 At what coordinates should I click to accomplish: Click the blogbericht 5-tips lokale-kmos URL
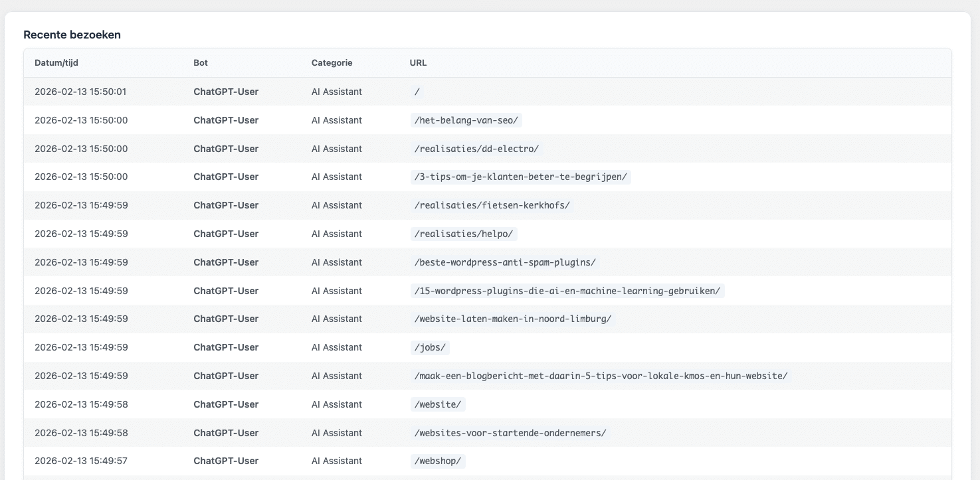coord(601,376)
